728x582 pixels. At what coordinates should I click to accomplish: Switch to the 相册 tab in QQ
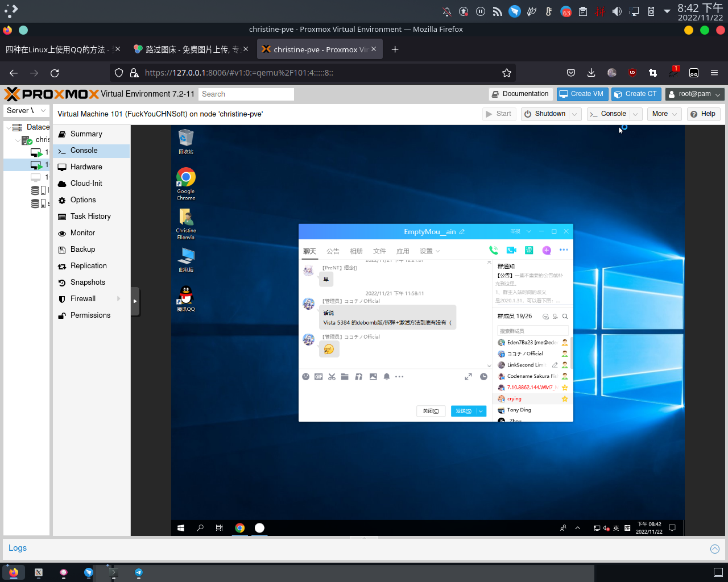click(x=356, y=251)
